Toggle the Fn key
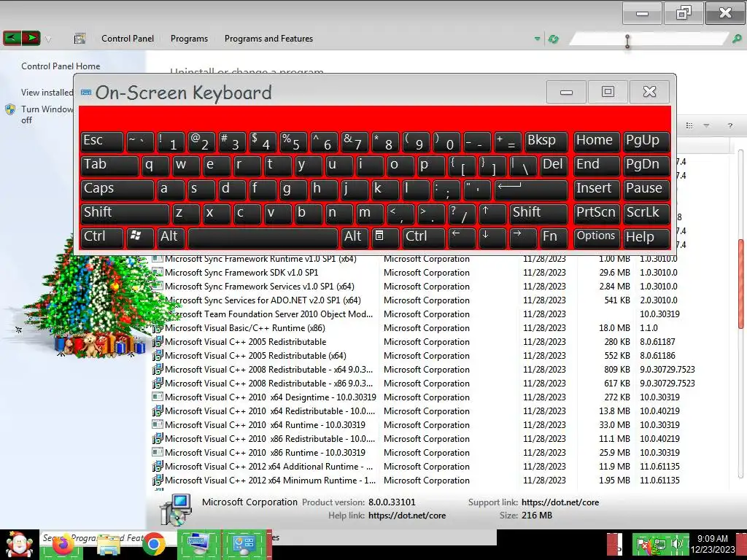Screen dimensions: 747x560 tap(554, 237)
